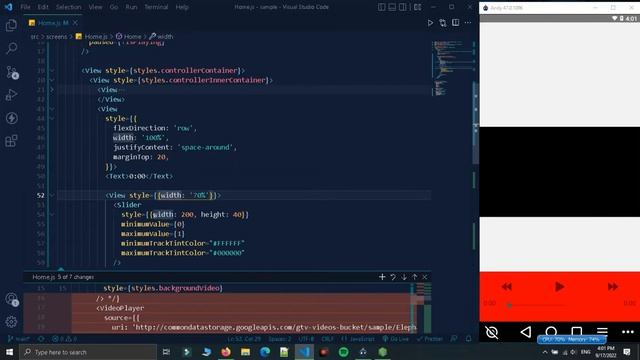Open the Run menu
Viewport: 640px width, 360px height.
[x=131, y=7]
